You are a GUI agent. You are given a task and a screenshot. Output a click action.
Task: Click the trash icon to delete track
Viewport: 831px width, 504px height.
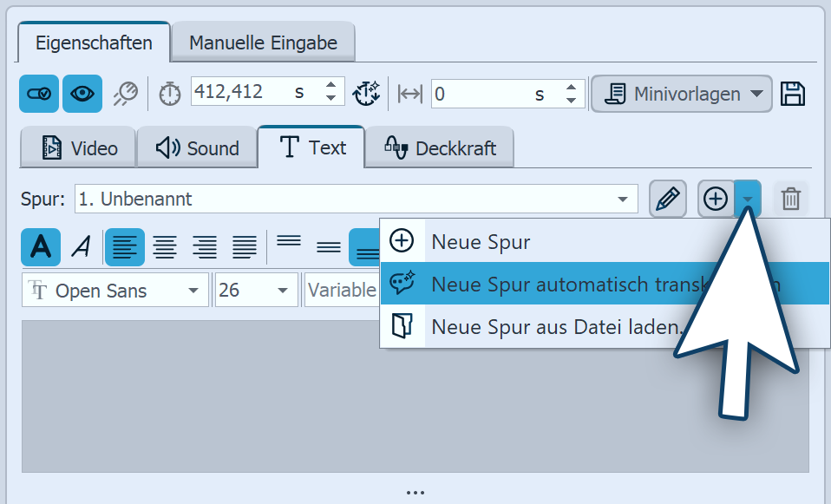[790, 199]
